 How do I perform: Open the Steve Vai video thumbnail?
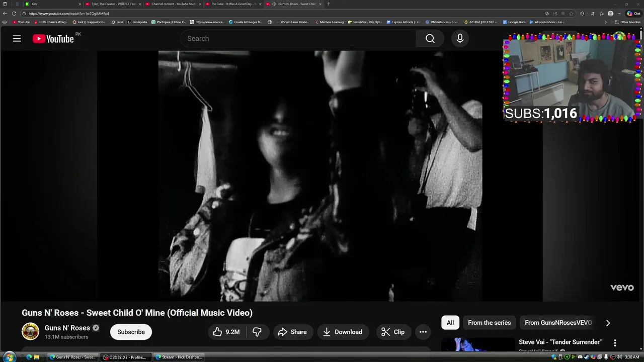pyautogui.click(x=478, y=344)
